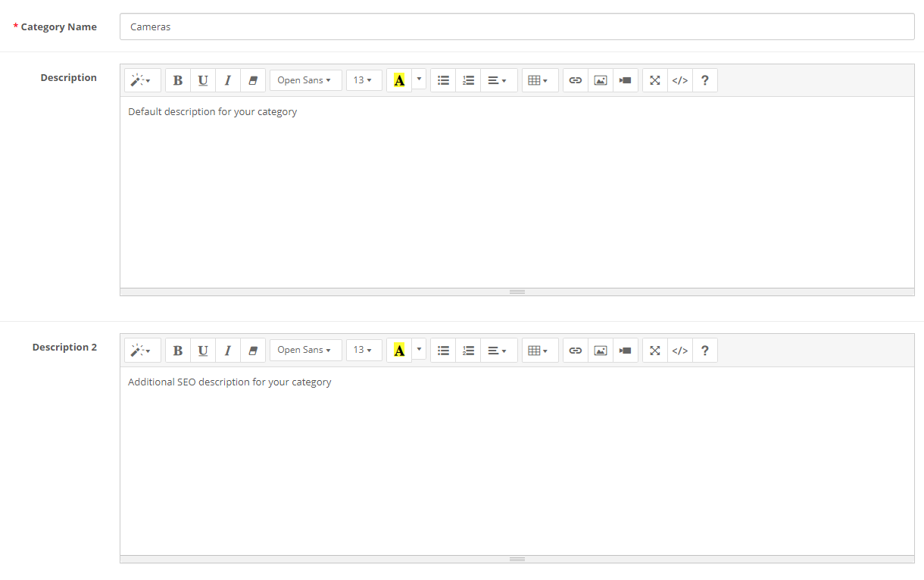Screen dimensions: 924x580
Task: Insert a video in the Description editor
Action: tap(625, 80)
